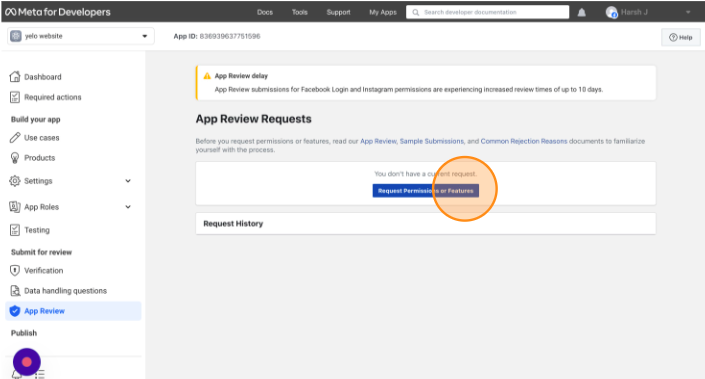This screenshot has width=705, height=379.
Task: Click Request Permissions or Features button
Action: (425, 191)
